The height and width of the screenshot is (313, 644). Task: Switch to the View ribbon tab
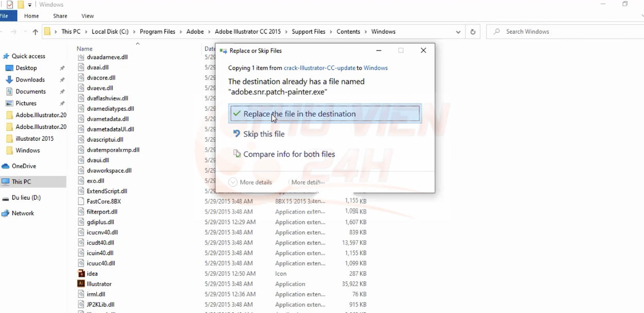[x=88, y=16]
